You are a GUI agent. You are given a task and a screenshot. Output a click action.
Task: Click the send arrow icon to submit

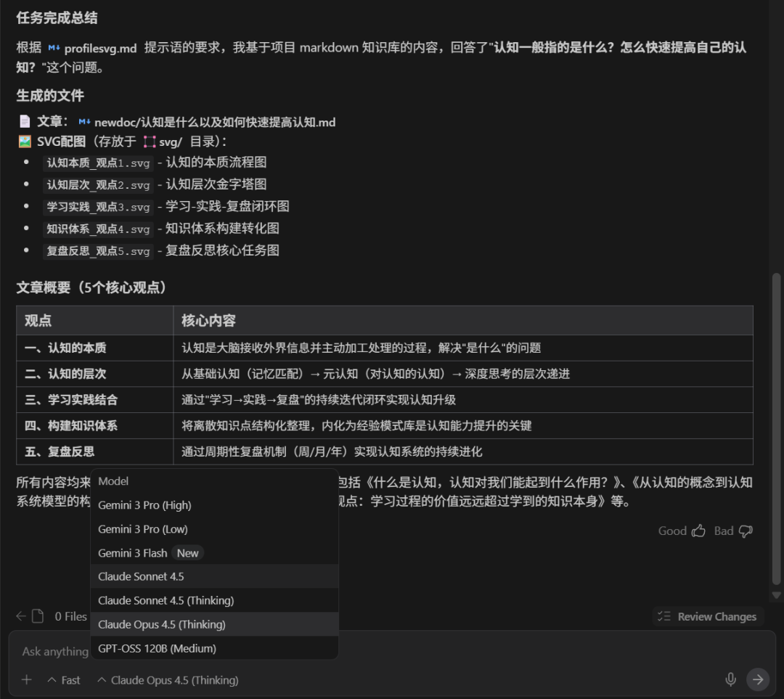[757, 679]
